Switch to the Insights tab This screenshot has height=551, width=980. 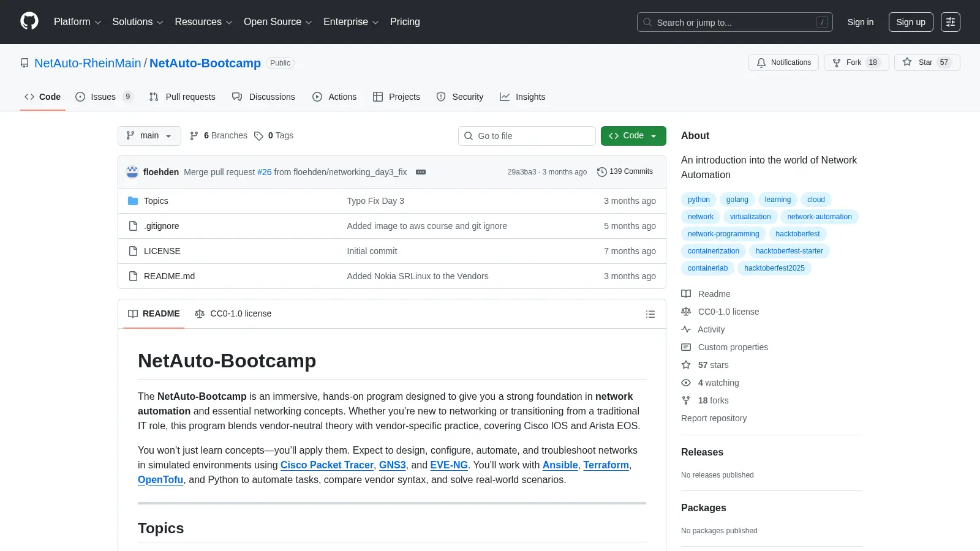tap(522, 97)
